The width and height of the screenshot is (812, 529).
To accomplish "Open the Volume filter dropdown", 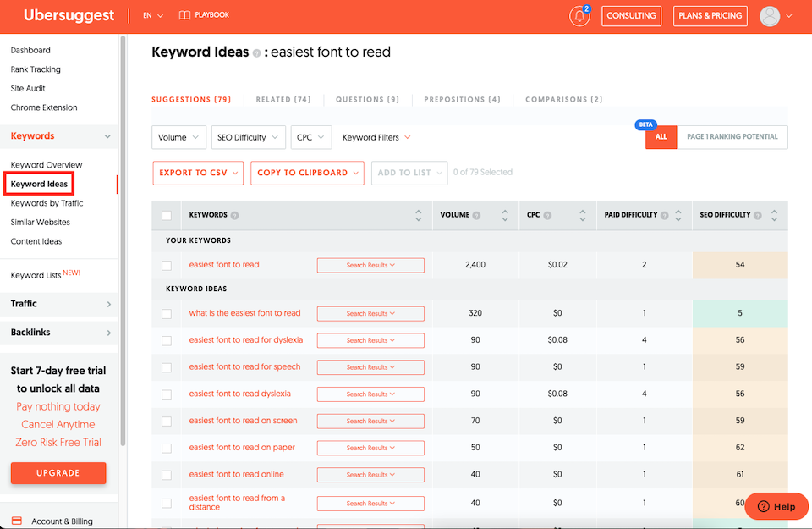I will point(178,137).
